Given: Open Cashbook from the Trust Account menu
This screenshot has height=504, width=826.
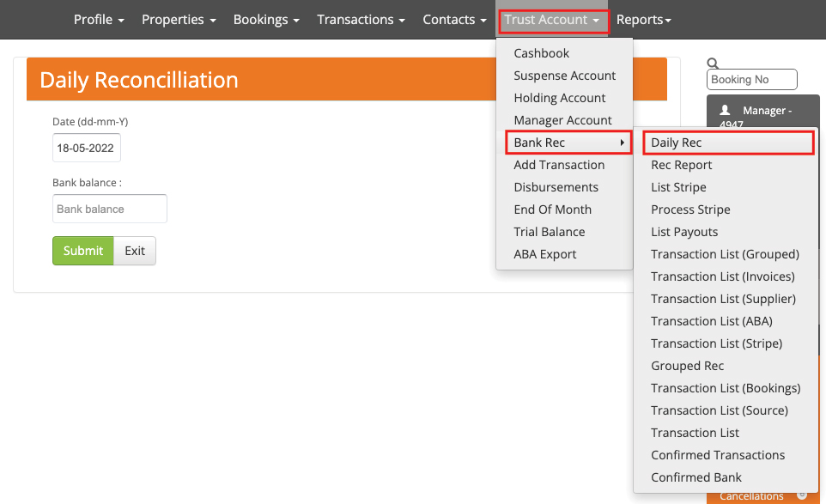Looking at the screenshot, I should click(x=541, y=53).
